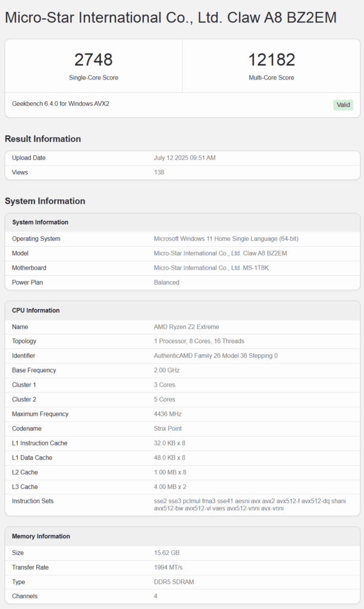This screenshot has width=364, height=609.
Task: Select the CPU name AMD Ryzen Z2 Extreme
Action: pos(187,327)
